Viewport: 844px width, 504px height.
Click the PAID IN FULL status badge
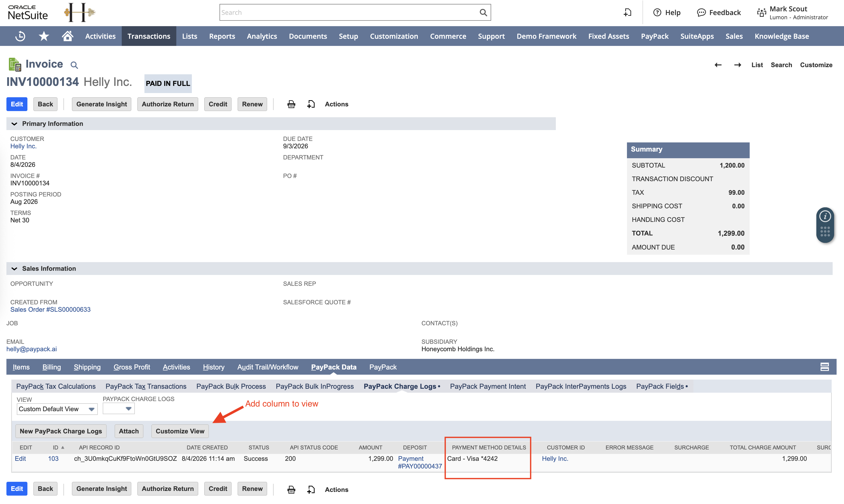click(x=168, y=83)
